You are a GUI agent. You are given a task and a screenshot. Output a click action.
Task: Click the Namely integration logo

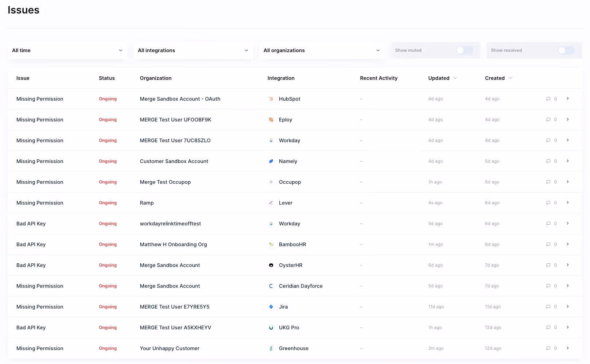point(271,161)
